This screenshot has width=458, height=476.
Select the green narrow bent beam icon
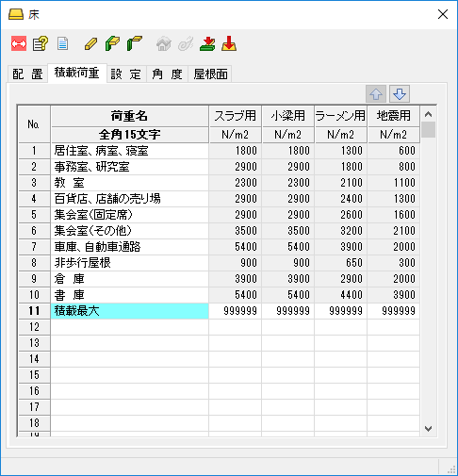(x=135, y=43)
